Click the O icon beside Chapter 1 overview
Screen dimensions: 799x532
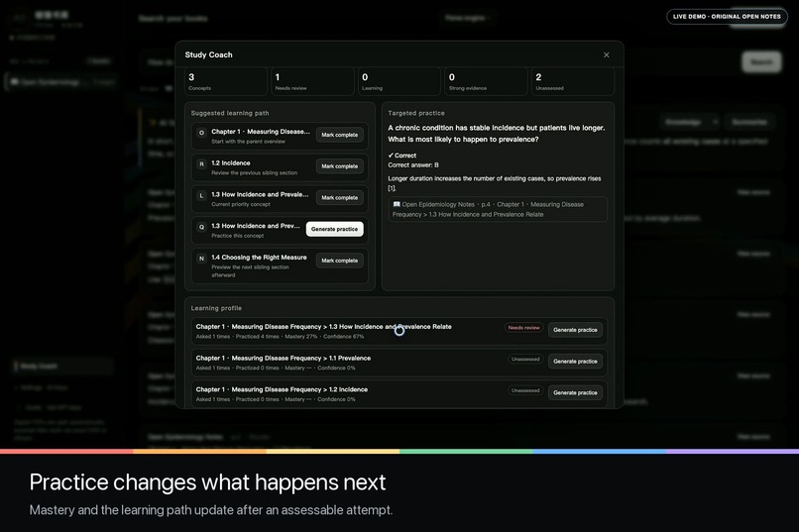201,133
